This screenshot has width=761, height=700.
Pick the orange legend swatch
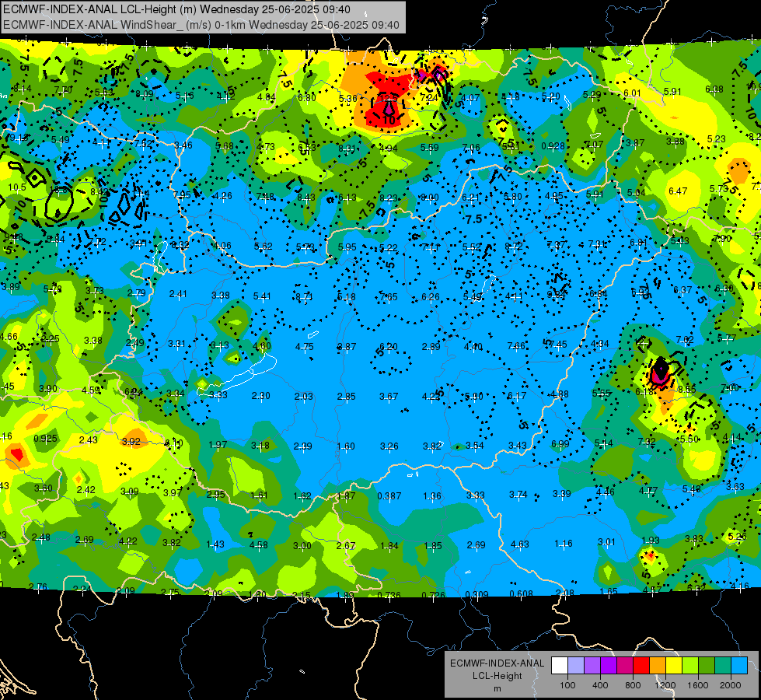[x=658, y=666]
